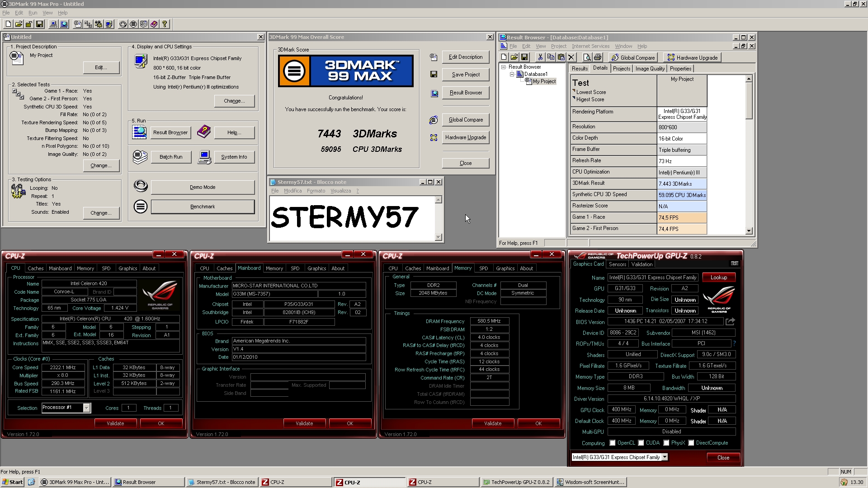
Task: Click the Start button on taskbar
Action: coord(13,482)
